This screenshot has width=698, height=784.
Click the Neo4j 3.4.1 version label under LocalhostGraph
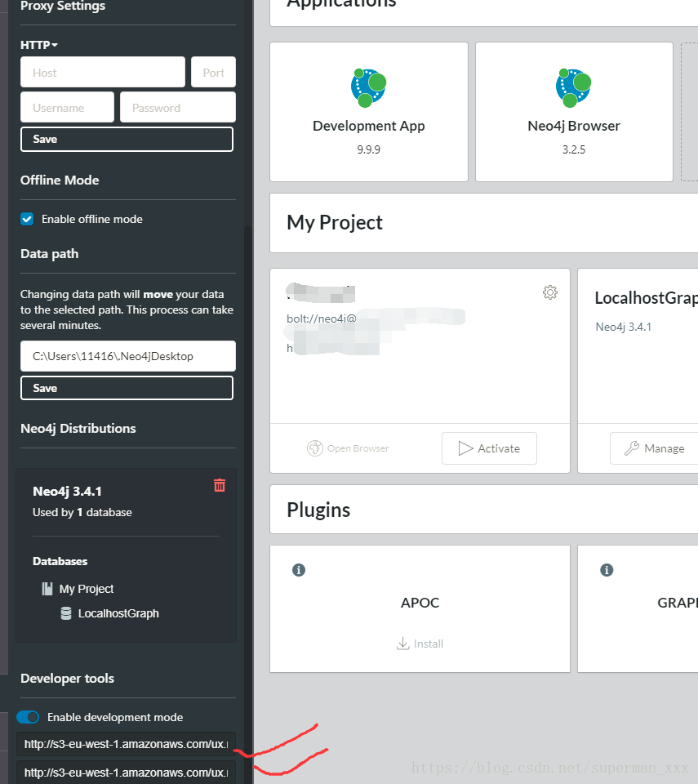(x=624, y=327)
